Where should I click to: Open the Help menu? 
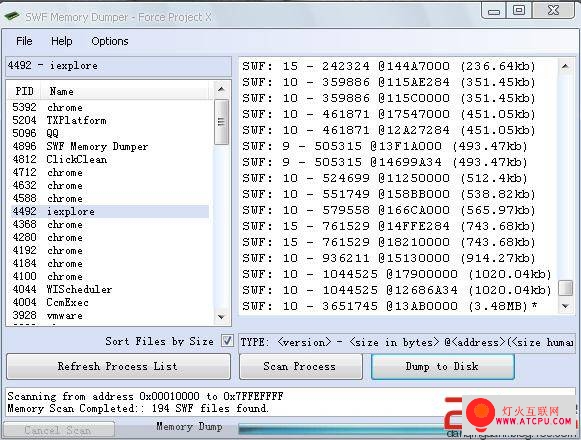(x=62, y=41)
